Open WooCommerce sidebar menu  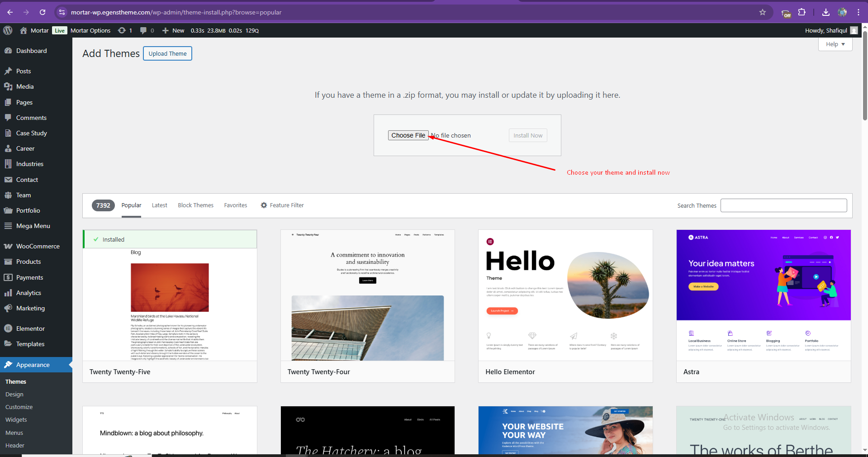coord(36,246)
